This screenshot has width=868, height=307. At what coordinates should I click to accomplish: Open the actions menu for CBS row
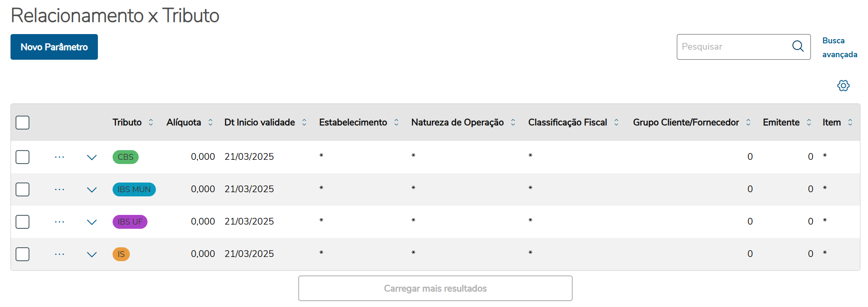[60, 157]
